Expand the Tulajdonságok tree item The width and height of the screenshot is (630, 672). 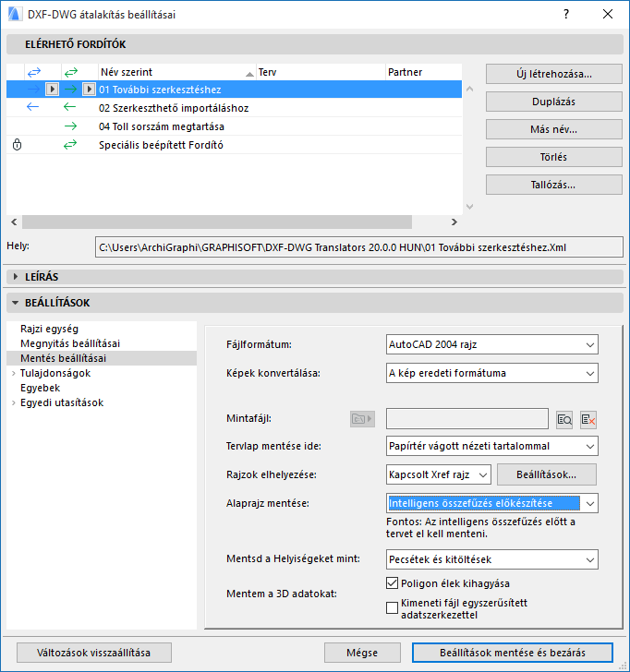(13, 373)
